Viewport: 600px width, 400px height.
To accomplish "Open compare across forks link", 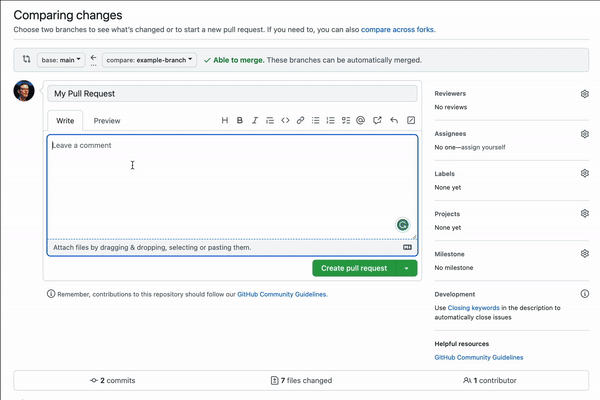I will coord(397,29).
